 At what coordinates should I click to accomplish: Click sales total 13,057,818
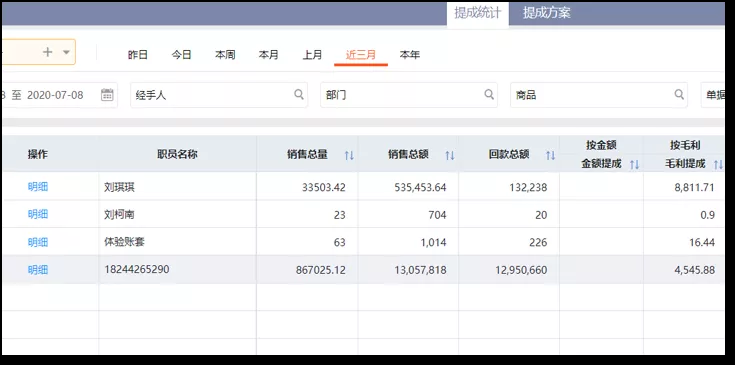tap(420, 270)
